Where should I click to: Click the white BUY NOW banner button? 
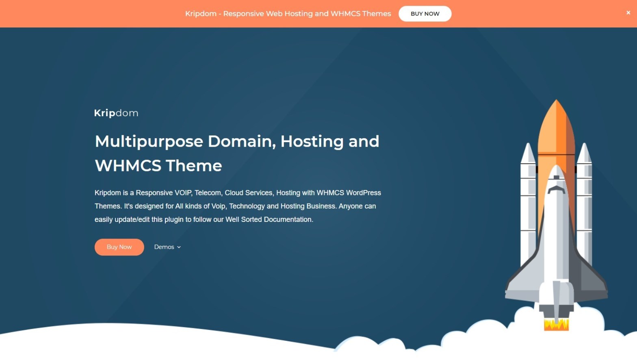pos(425,14)
